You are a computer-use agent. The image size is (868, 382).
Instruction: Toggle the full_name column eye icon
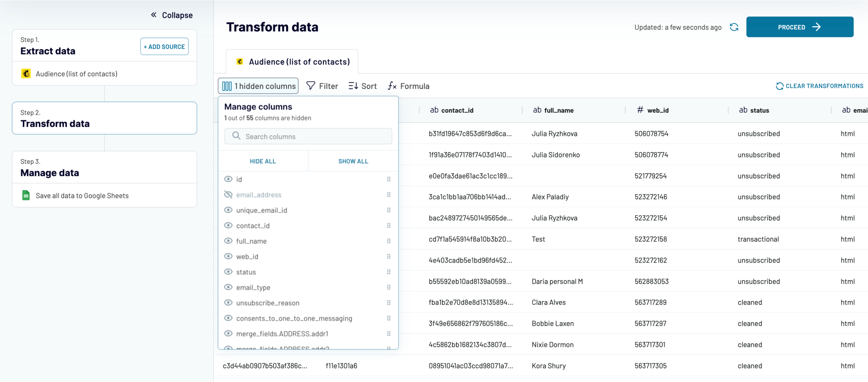[228, 241]
